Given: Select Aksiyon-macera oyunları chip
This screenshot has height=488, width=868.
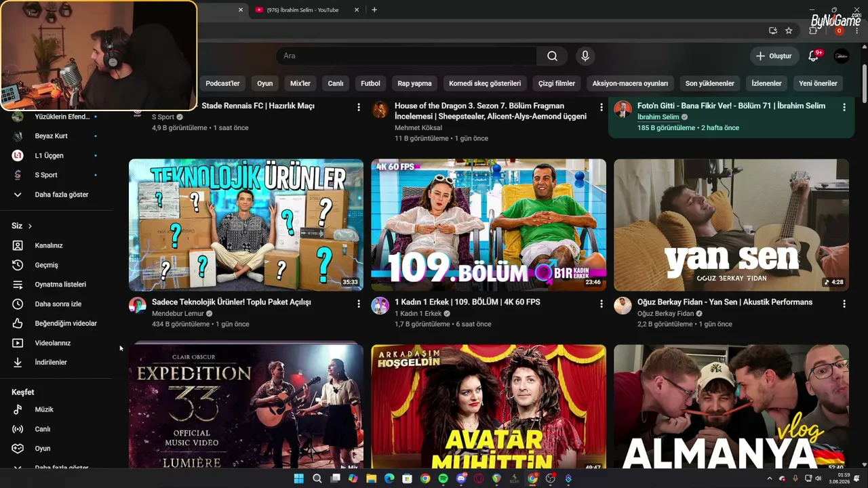Looking at the screenshot, I should coord(630,83).
